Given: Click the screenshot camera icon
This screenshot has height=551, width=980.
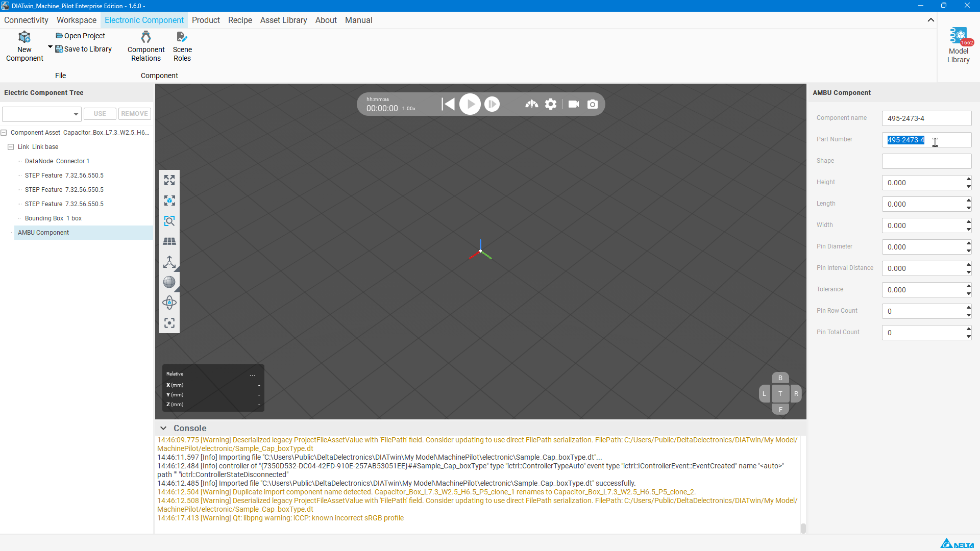Looking at the screenshot, I should tap(593, 104).
